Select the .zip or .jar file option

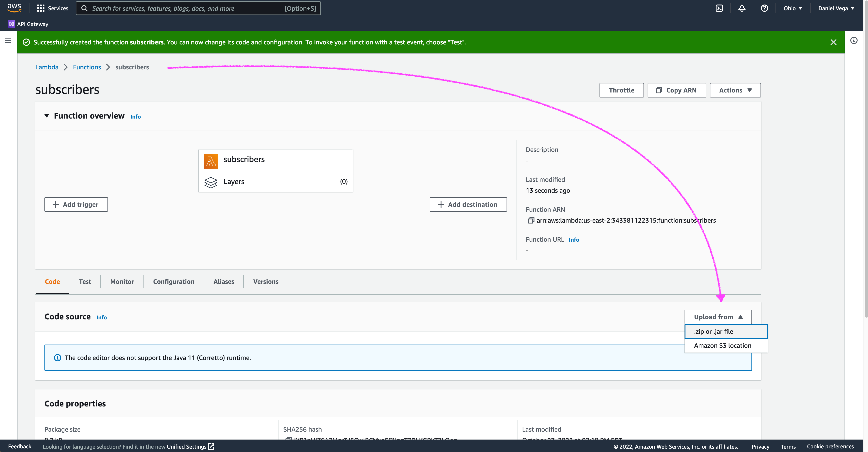pyautogui.click(x=725, y=331)
